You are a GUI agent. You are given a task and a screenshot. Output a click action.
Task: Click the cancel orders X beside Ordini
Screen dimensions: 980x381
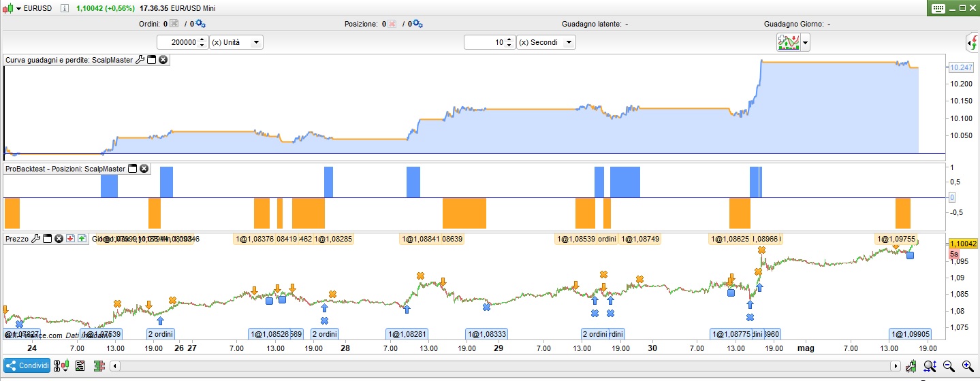(x=174, y=24)
